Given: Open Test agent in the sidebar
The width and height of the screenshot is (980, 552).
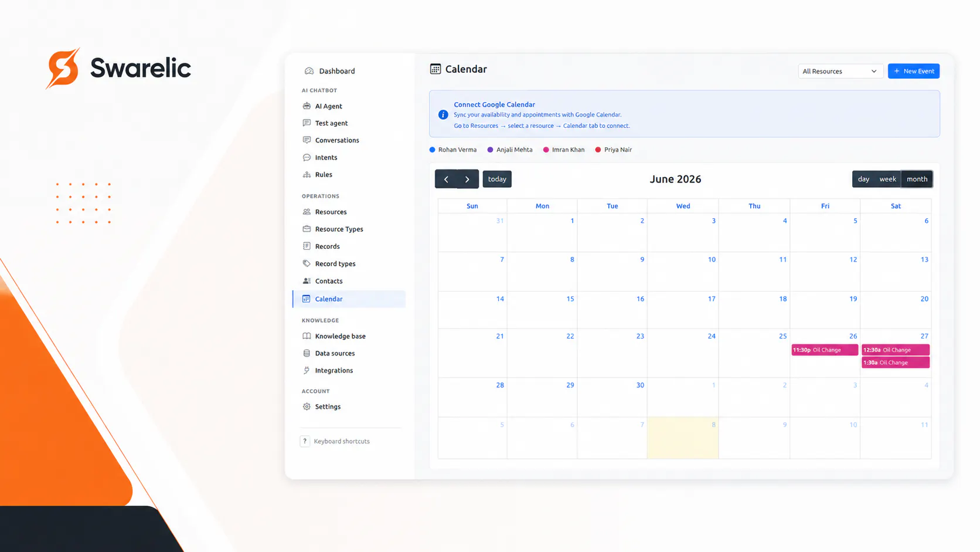Looking at the screenshot, I should pos(332,123).
